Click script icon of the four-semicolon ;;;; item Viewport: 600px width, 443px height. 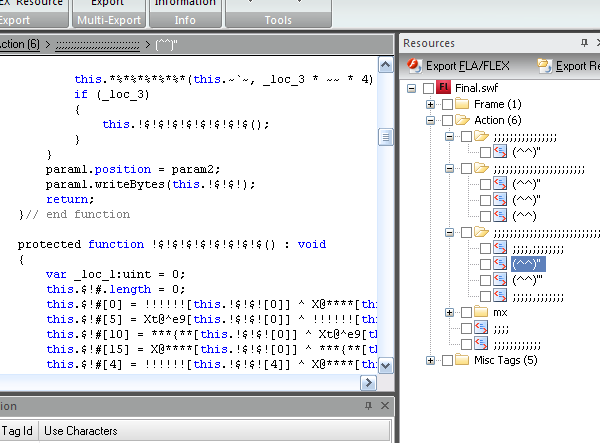click(x=481, y=327)
